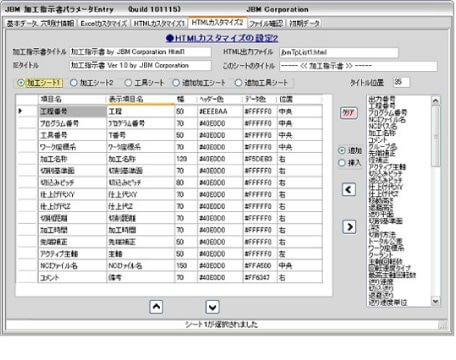Viewport: 456px width, 360px height.
Task: Select 送り速度単位 in the right list
Action: click(388, 302)
